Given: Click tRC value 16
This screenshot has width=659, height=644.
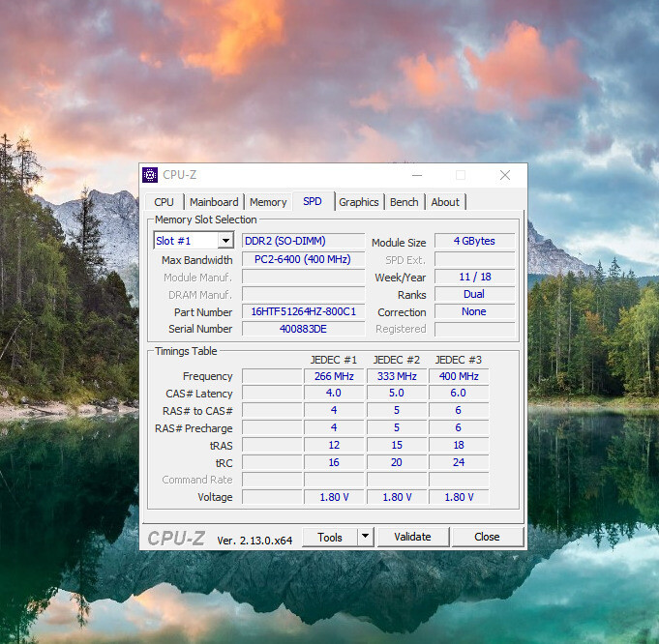Looking at the screenshot, I should 334,462.
